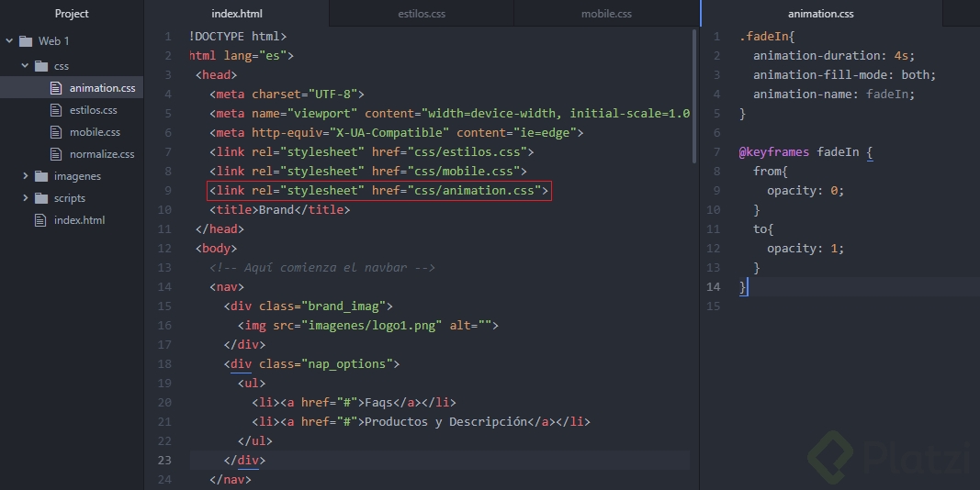
Task: Switch to the estilos.css tab
Action: pos(422,14)
